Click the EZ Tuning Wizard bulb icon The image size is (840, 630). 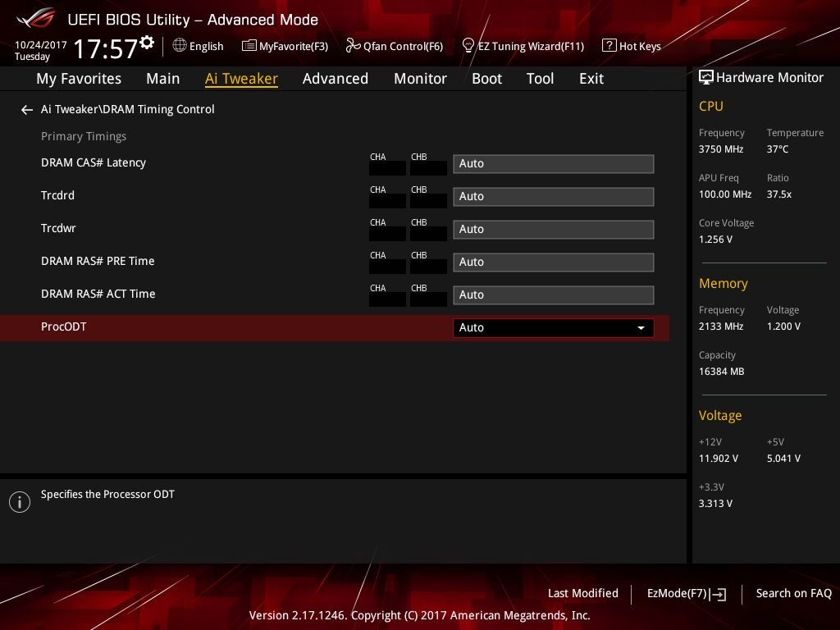click(468, 46)
